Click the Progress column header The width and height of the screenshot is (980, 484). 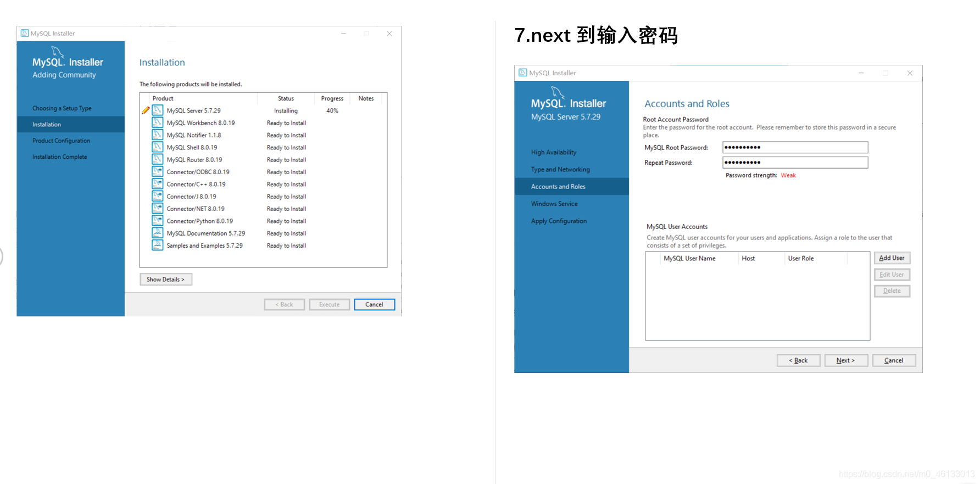point(332,98)
